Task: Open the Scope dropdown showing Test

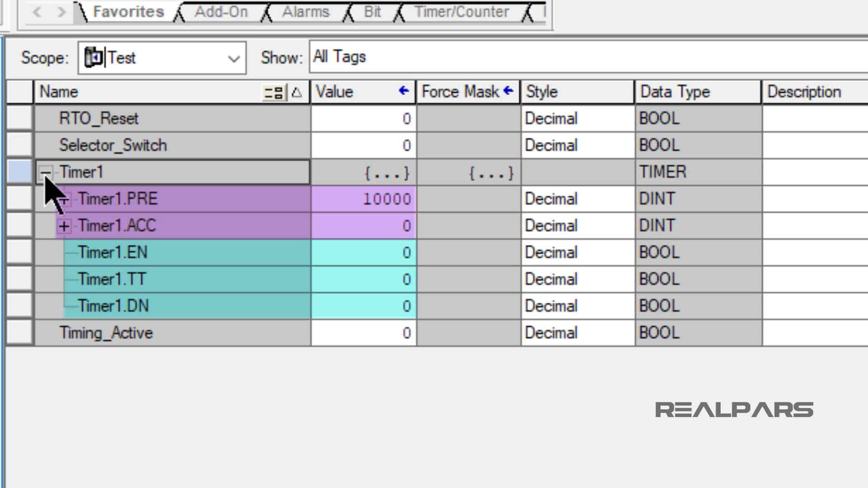Action: coord(233,57)
